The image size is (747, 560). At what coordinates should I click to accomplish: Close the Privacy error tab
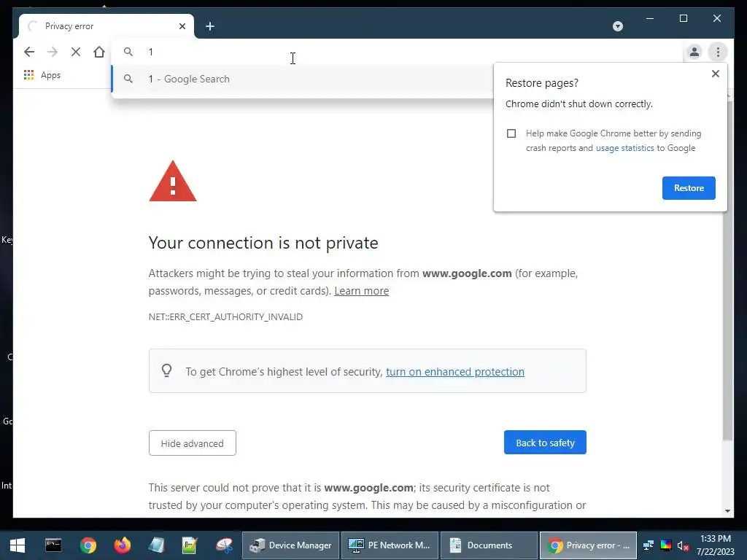click(x=182, y=26)
